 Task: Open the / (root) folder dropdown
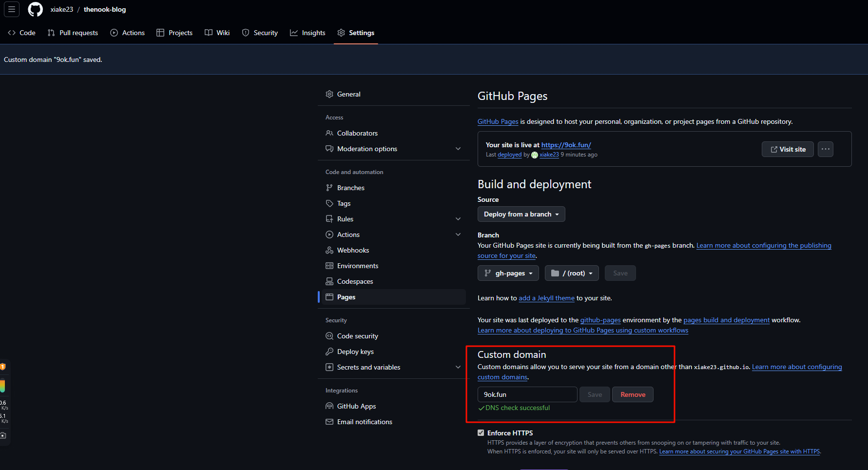coord(572,273)
